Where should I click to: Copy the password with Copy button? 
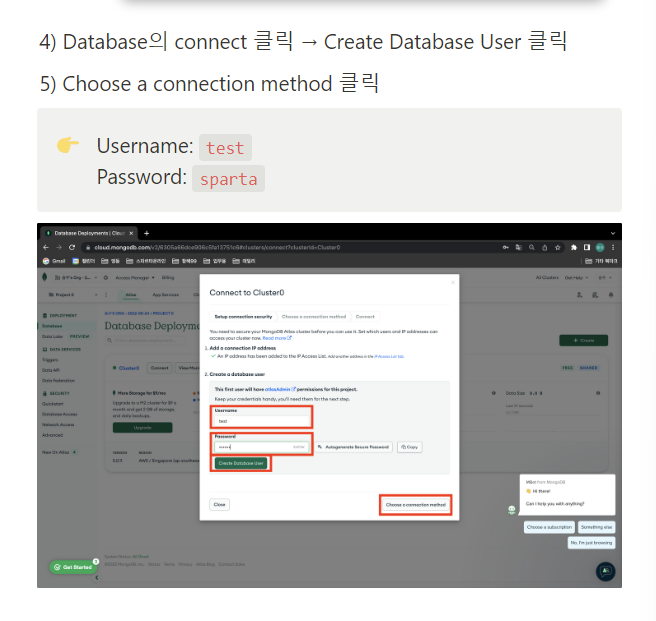[409, 447]
